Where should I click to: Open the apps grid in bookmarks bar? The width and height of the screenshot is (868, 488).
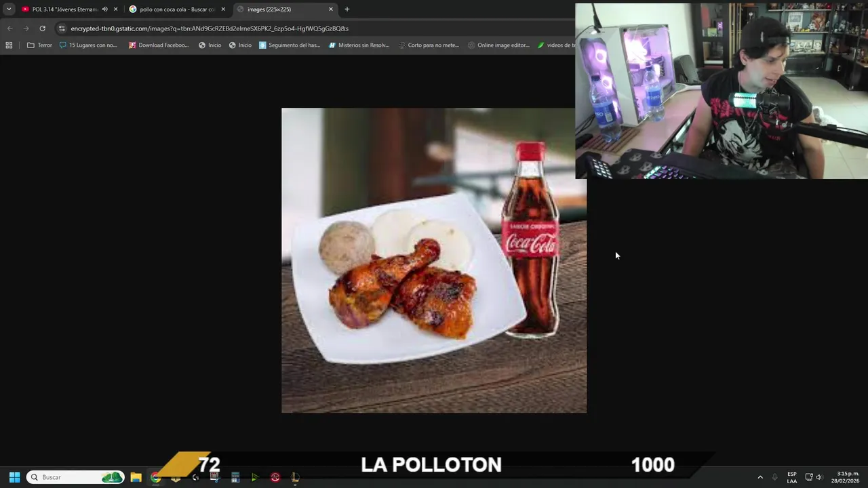[9, 45]
